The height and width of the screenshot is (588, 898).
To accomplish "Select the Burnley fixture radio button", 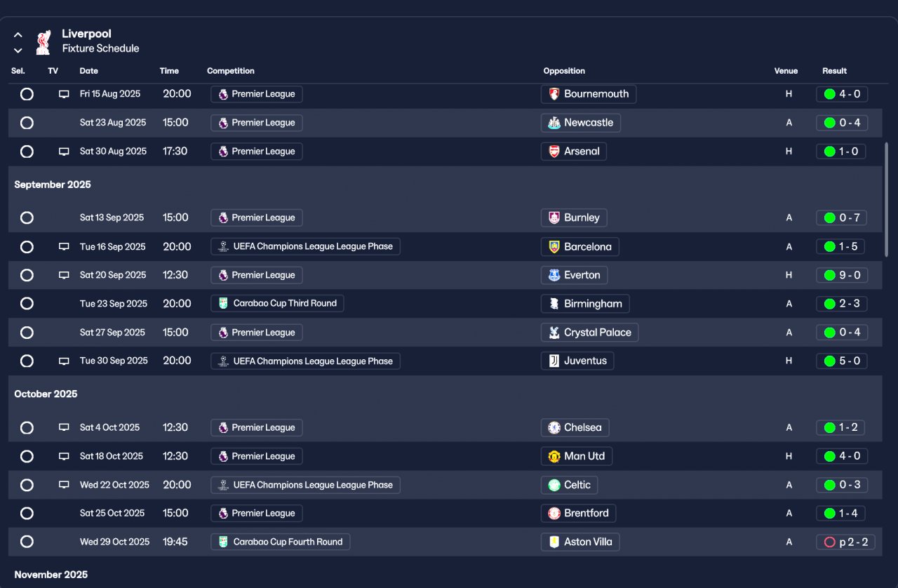I will click(27, 218).
